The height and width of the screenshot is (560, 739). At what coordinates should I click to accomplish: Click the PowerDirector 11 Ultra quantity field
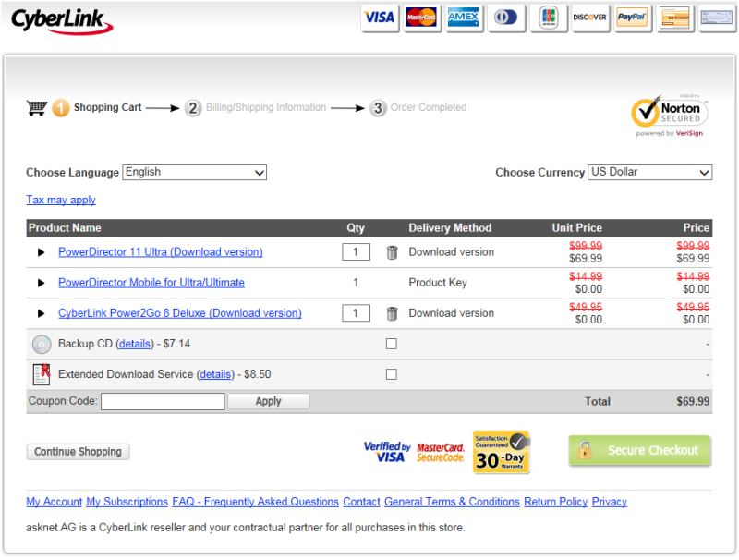[356, 252]
